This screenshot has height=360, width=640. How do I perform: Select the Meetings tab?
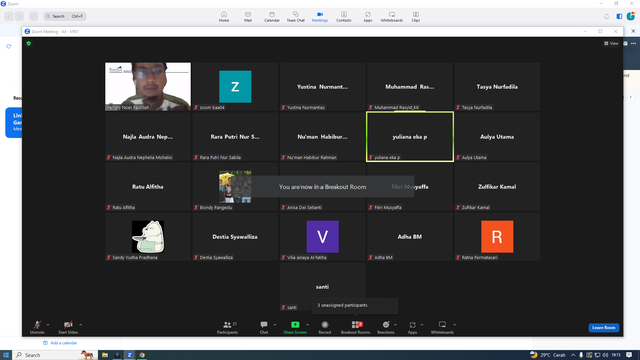pyautogui.click(x=320, y=17)
